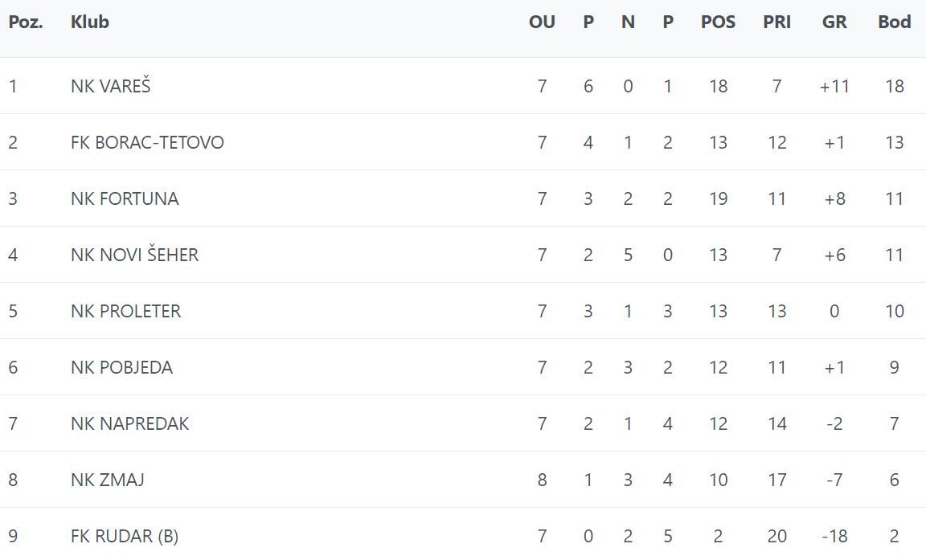Click the PRI column header

776,22
